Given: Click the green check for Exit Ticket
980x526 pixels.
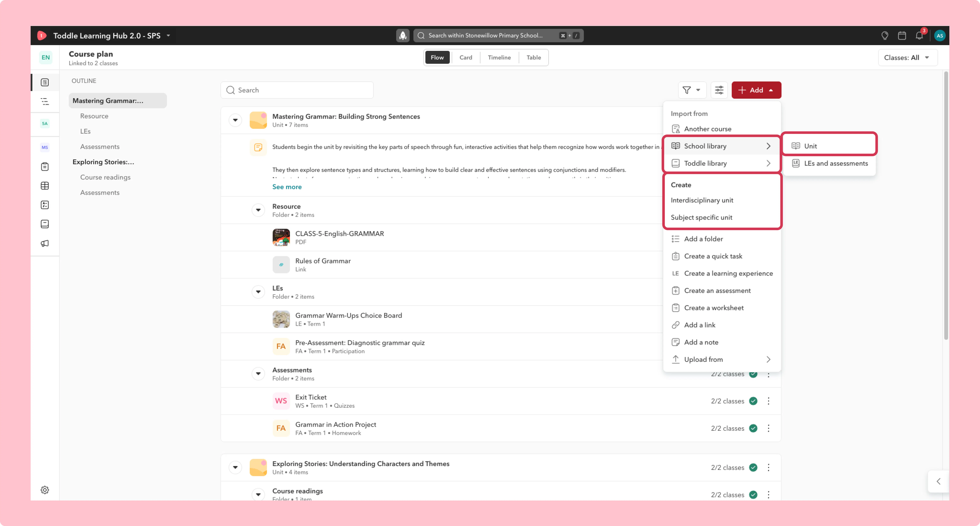Looking at the screenshot, I should (753, 401).
